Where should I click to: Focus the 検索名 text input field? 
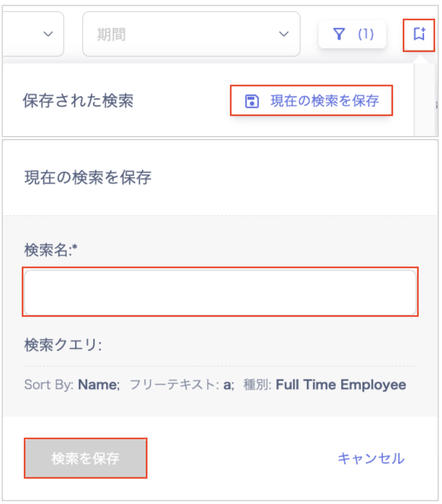click(220, 292)
